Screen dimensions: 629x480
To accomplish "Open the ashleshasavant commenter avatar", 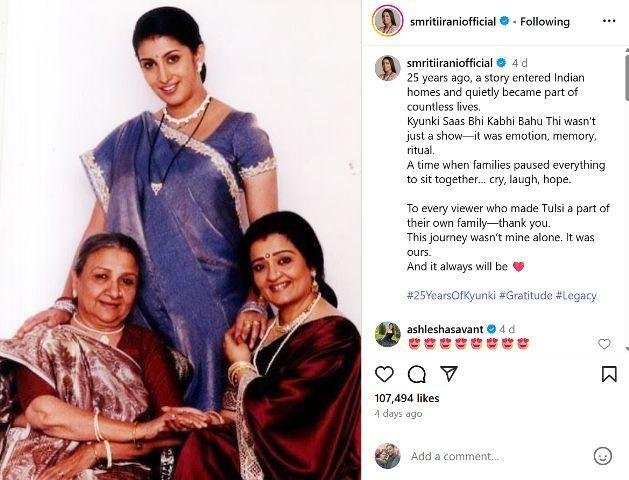I will click(388, 334).
